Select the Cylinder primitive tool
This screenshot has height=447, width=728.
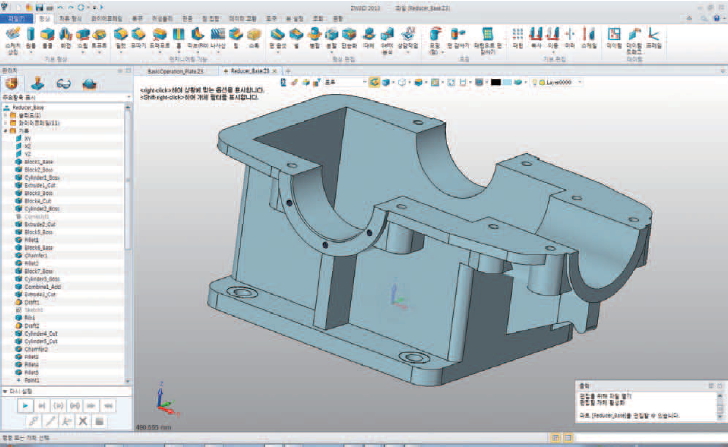click(31, 37)
